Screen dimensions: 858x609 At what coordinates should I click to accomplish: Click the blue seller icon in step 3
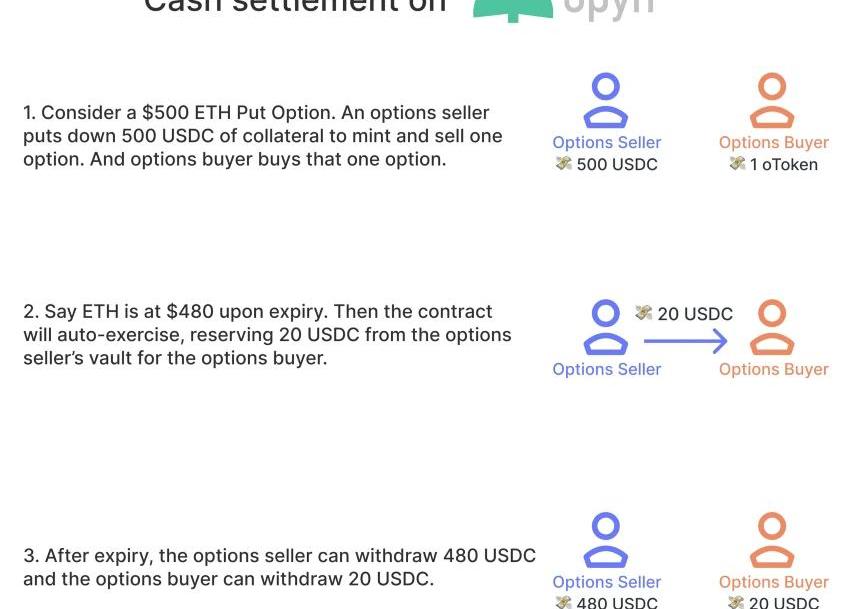coord(606,540)
